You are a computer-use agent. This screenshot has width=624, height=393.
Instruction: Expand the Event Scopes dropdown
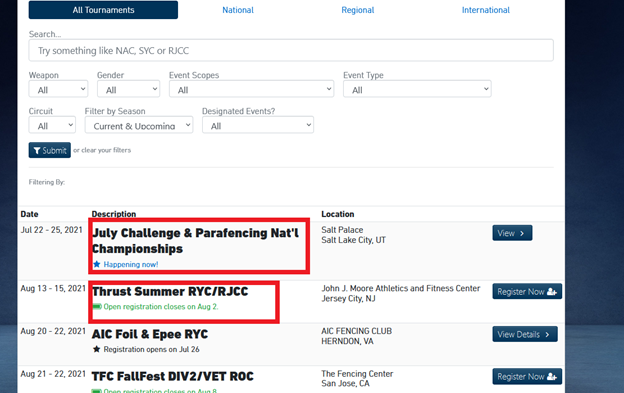[251, 89]
